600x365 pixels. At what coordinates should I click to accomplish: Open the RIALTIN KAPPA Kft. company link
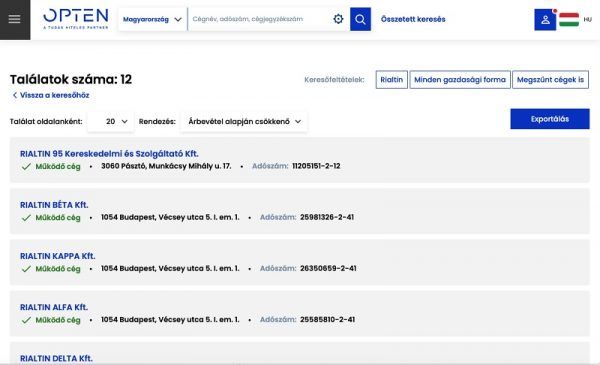point(57,256)
